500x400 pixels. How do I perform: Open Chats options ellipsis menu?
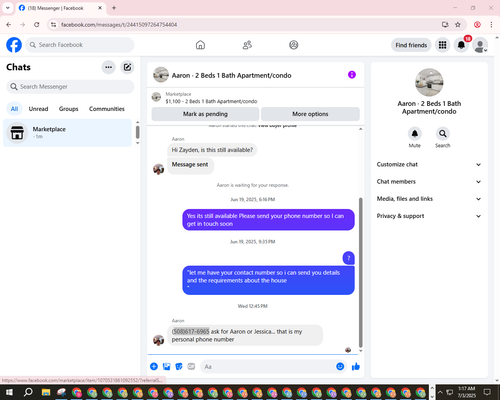coord(109,67)
